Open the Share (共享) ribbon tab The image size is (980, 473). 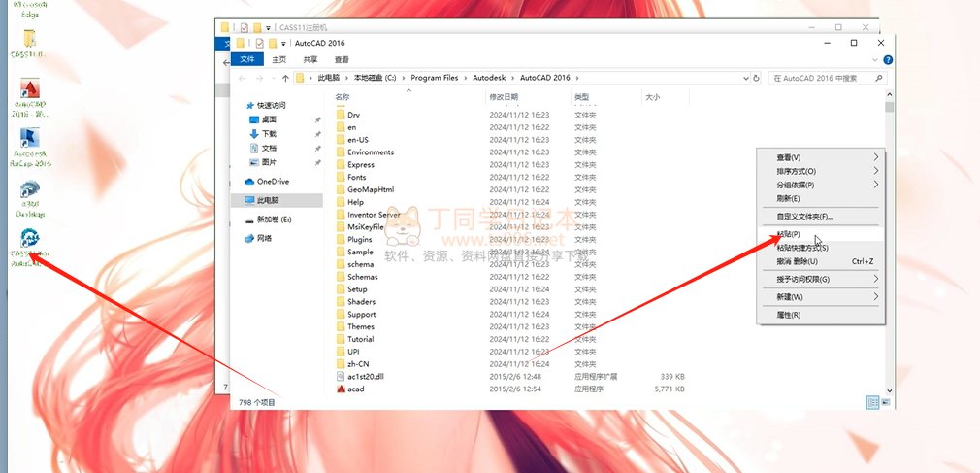pos(310,59)
